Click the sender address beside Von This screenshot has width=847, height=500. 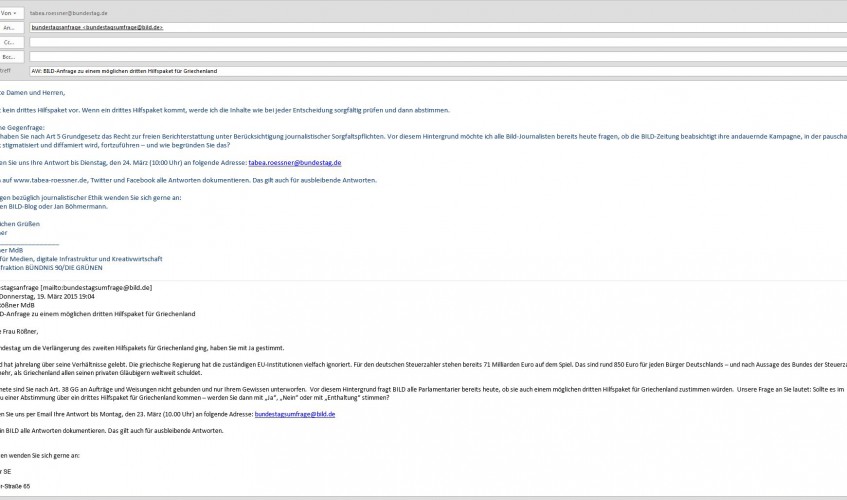point(69,13)
